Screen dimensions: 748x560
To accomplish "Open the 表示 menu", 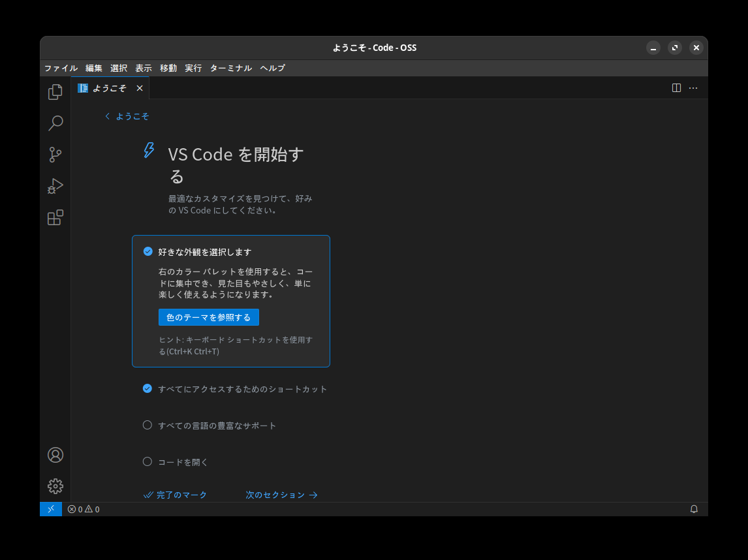I will pos(144,69).
